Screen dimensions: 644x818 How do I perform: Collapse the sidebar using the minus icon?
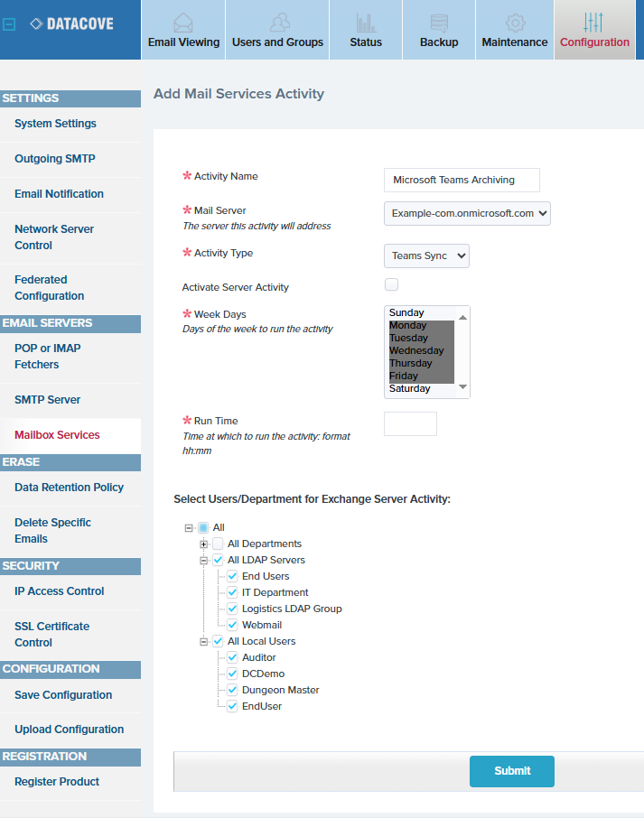pos(9,25)
